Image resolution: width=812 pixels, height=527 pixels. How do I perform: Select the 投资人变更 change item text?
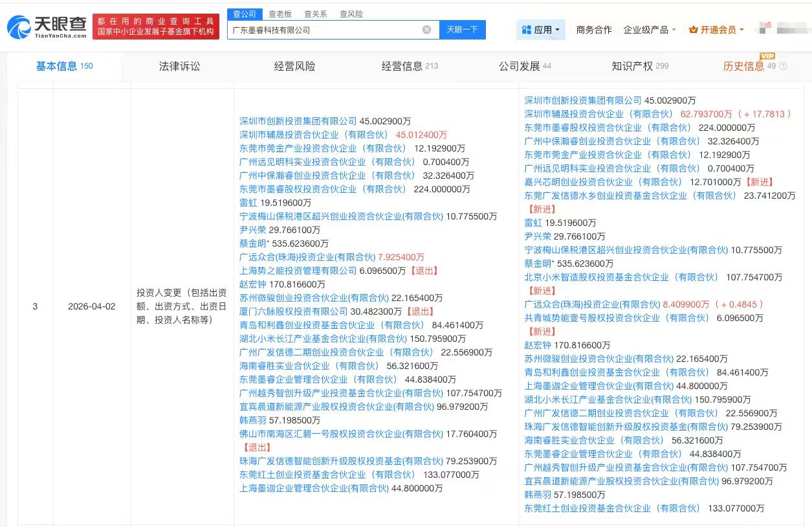coord(181,306)
